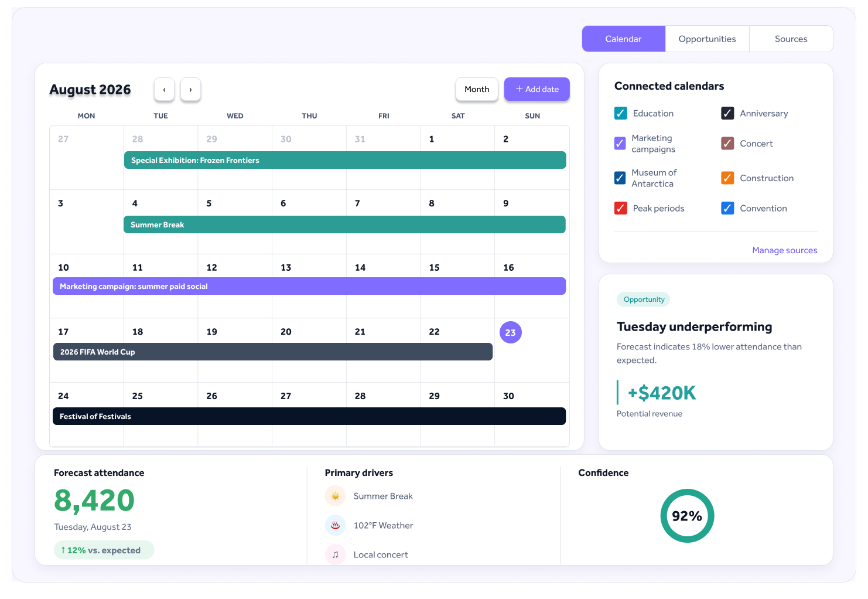868x599 pixels.
Task: Toggle the Museum of Antarctica checkbox
Action: (620, 178)
